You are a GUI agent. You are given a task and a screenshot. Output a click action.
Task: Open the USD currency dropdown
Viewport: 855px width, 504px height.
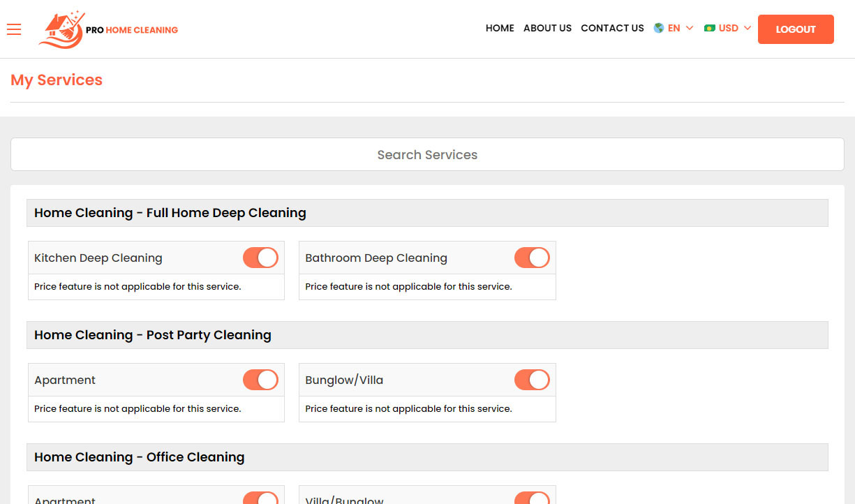click(729, 28)
